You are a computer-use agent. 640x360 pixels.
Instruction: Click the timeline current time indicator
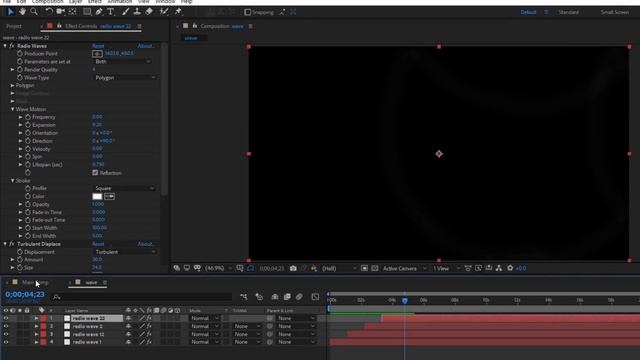point(404,300)
